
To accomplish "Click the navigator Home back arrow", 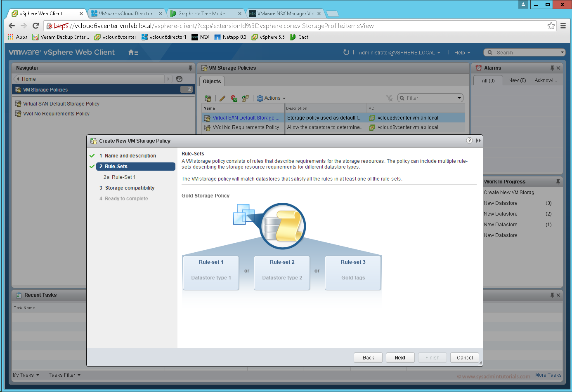I will click(18, 79).
